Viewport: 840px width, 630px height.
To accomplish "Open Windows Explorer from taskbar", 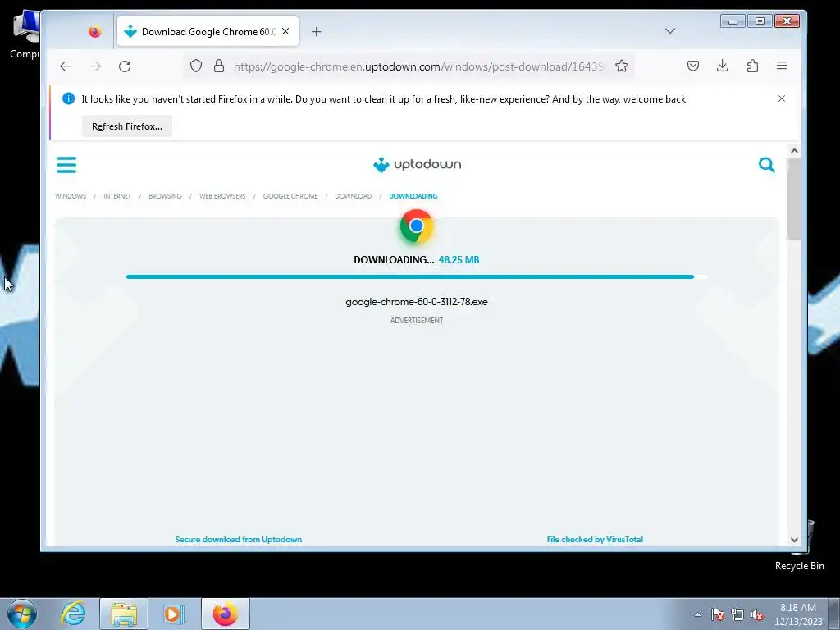I will pos(124,614).
